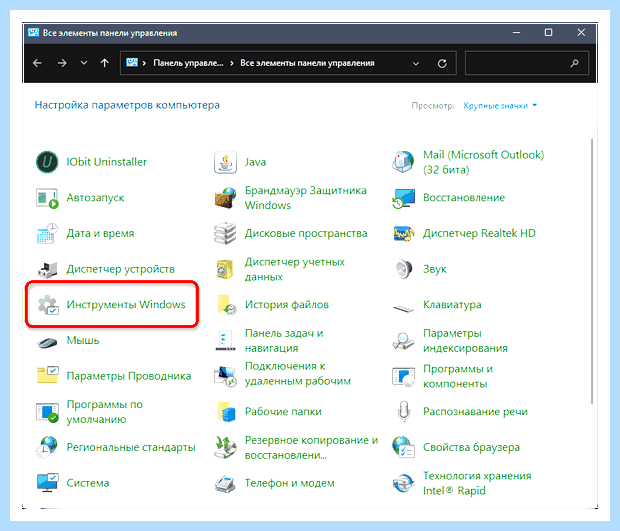Open Рабочие папки link
The height and width of the screenshot is (531, 620).
tap(283, 412)
